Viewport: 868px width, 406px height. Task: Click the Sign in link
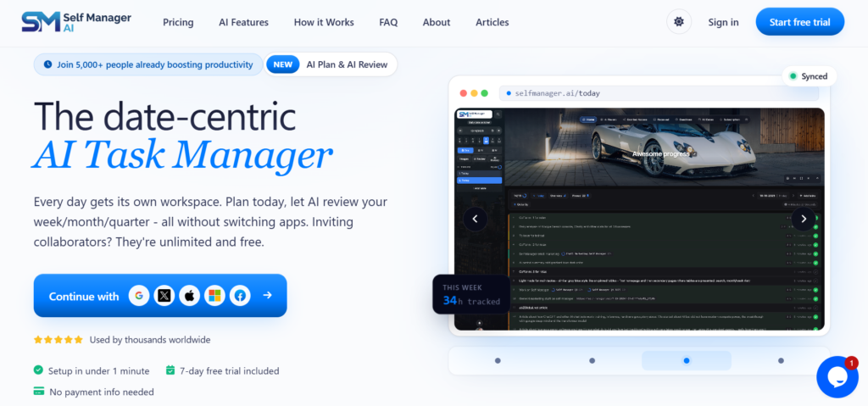[x=723, y=22]
